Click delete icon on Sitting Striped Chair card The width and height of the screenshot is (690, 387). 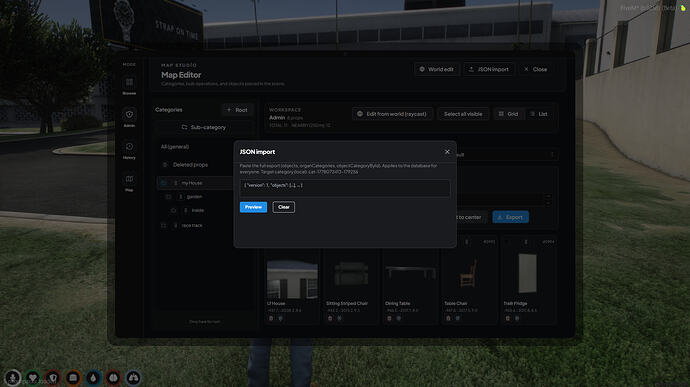330,318
